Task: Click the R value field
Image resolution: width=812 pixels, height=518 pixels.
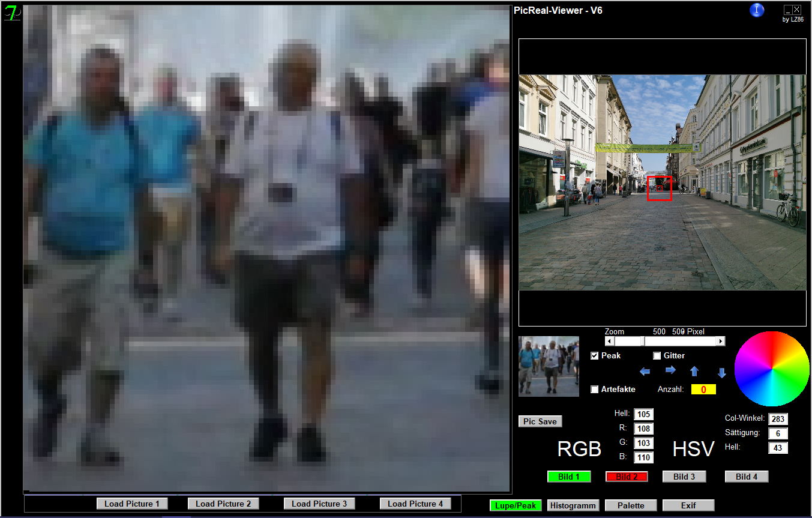Action: [x=644, y=429]
